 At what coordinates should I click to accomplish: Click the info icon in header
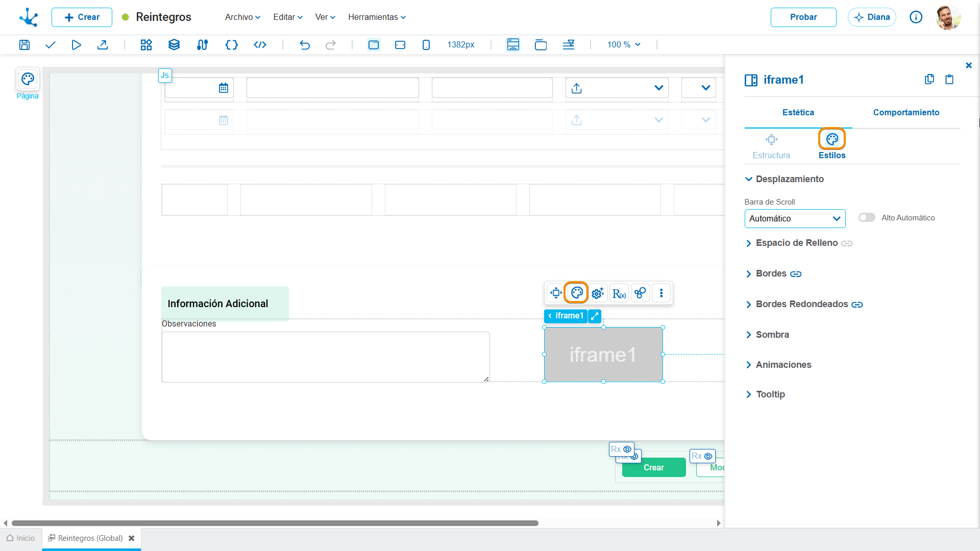point(916,17)
